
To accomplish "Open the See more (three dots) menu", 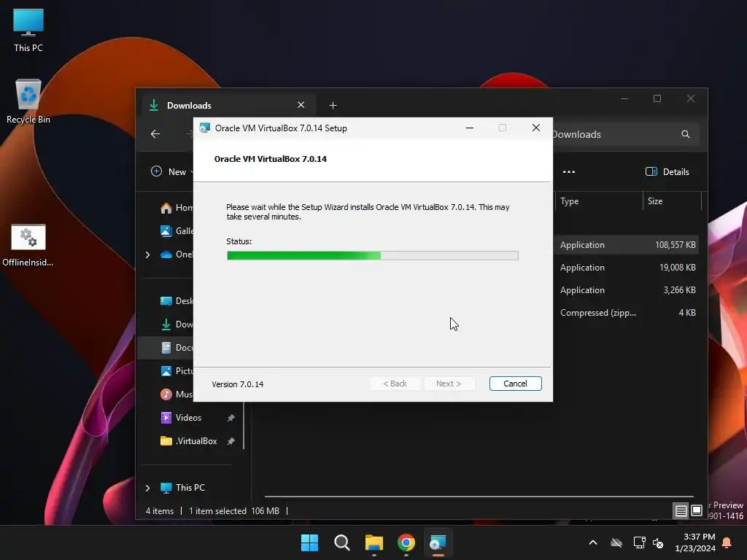I will [x=569, y=172].
